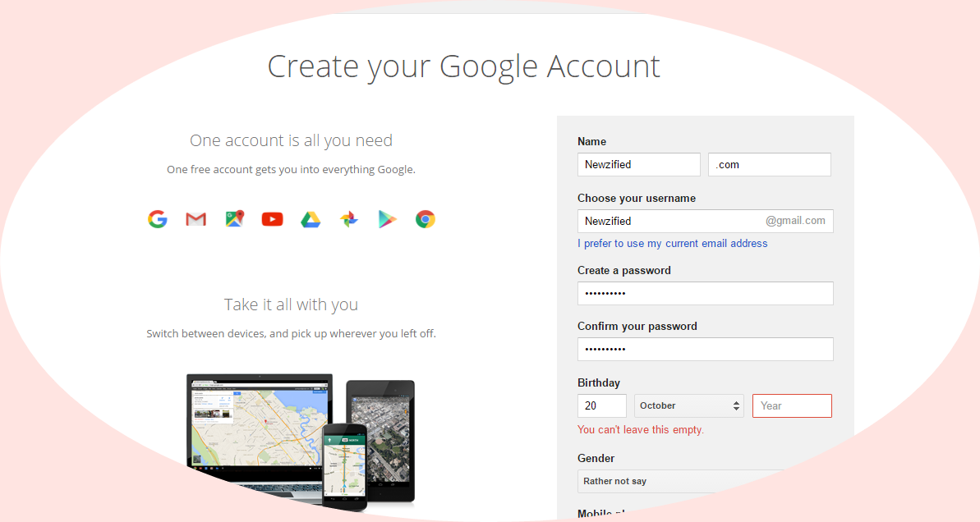Image resolution: width=980 pixels, height=522 pixels.
Task: Select the "Confirm your password" field
Action: (x=705, y=349)
